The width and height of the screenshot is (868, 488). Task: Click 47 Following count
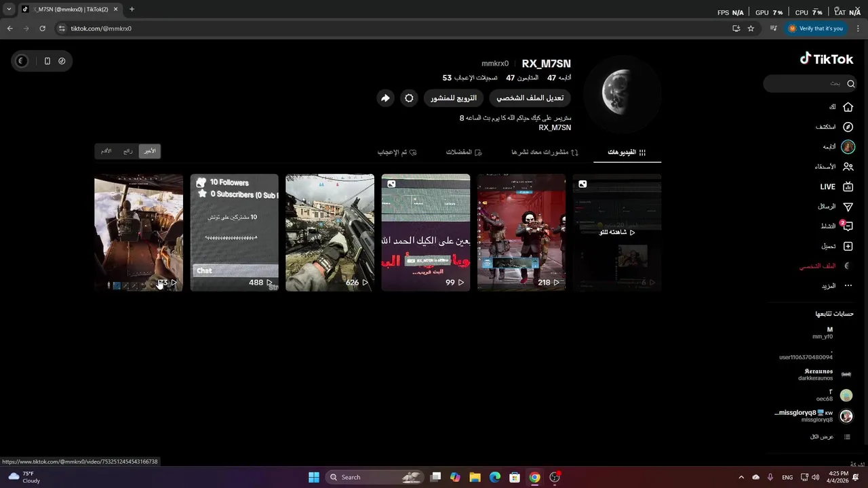(x=559, y=78)
